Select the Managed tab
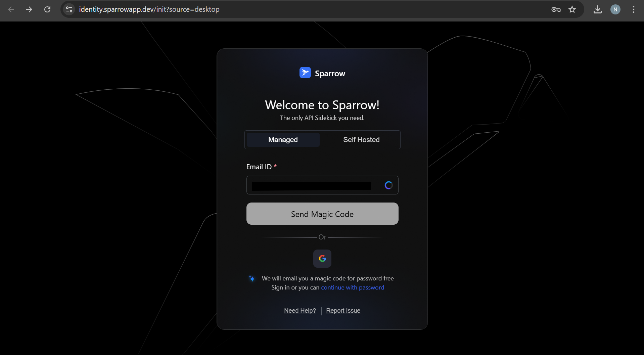The height and width of the screenshot is (355, 644). pos(283,140)
